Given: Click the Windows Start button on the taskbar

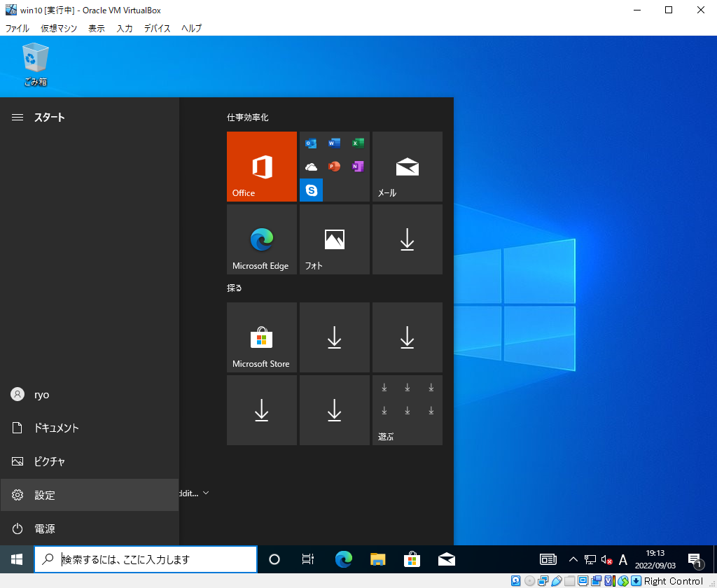Looking at the screenshot, I should [17, 559].
